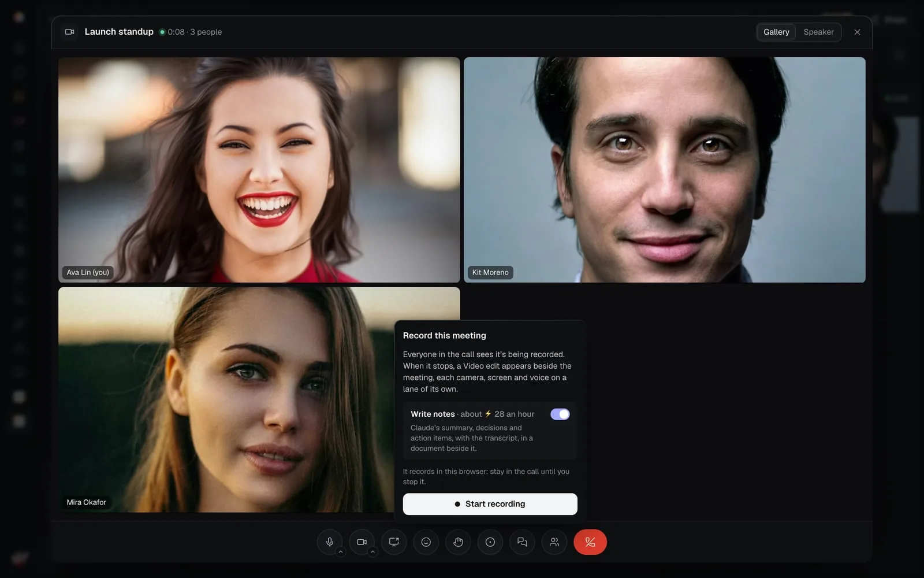Screen dimensions: 924x578
Task: Raise your hand in the call
Action: (458, 542)
